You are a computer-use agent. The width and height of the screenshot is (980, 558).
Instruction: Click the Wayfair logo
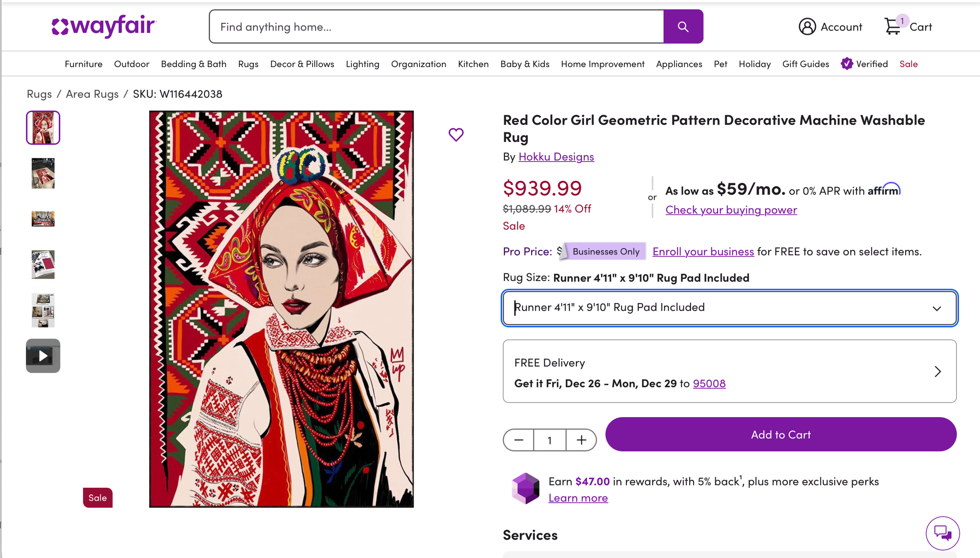click(104, 26)
